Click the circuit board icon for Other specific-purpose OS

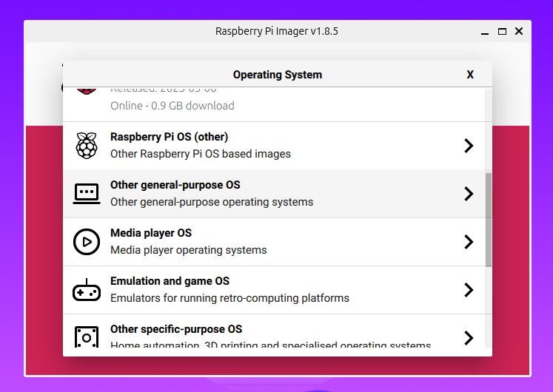pos(87,337)
